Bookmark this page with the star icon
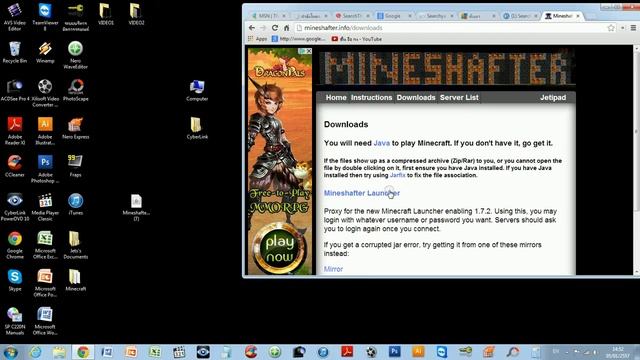Image resolution: width=640 pixels, height=360 pixels. (611, 28)
